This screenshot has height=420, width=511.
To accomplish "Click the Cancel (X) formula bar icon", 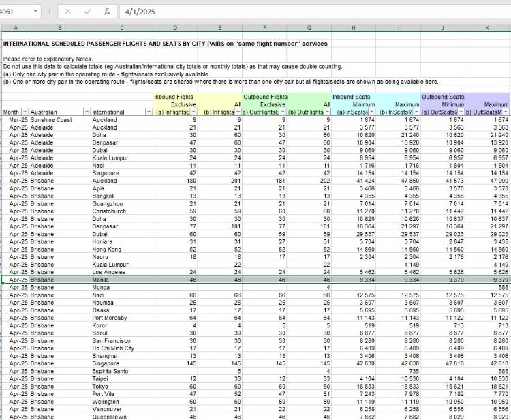I will click(x=69, y=12).
